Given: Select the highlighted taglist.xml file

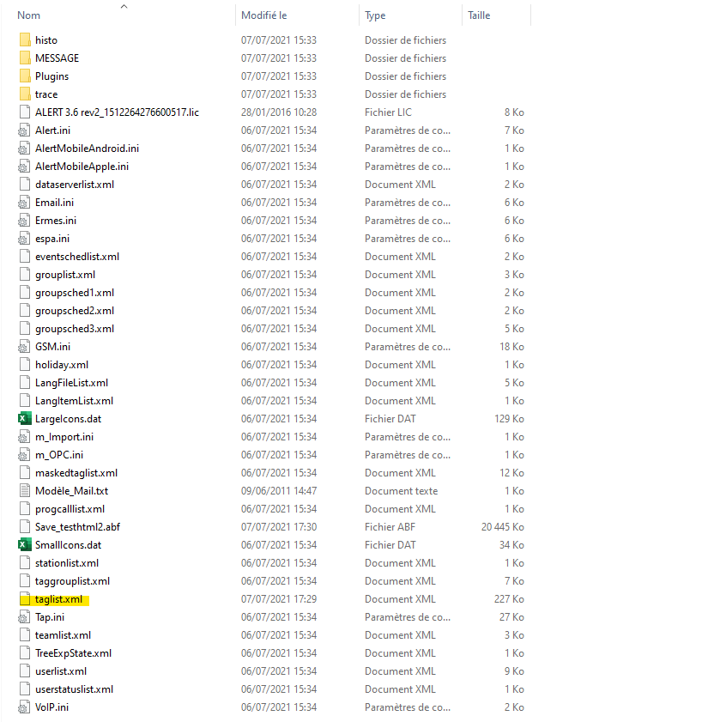Looking at the screenshot, I should (x=58, y=599).
